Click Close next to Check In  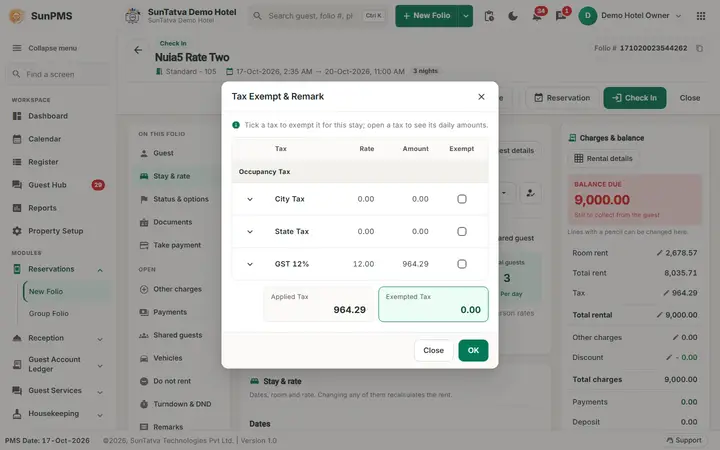690,98
